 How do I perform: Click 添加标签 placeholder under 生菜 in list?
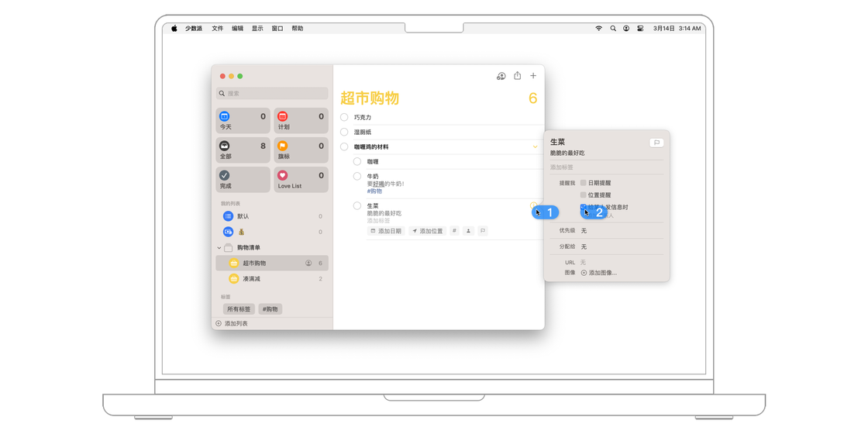pos(378,220)
